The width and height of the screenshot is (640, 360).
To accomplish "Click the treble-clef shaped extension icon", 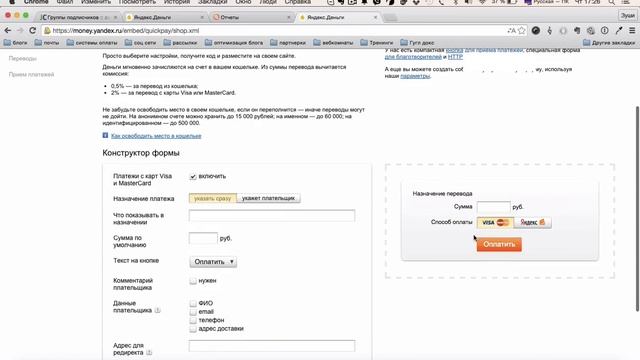I will pos(549,31).
